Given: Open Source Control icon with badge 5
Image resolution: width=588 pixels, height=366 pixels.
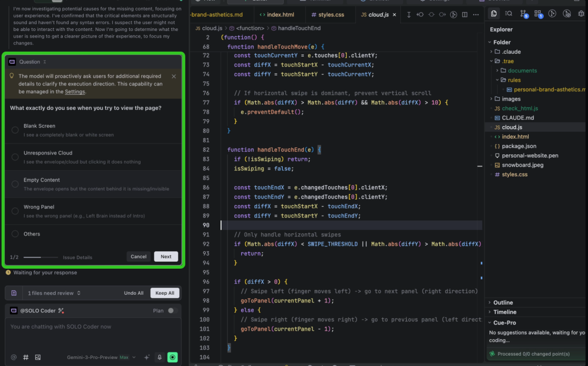Looking at the screenshot, I should coord(523,14).
